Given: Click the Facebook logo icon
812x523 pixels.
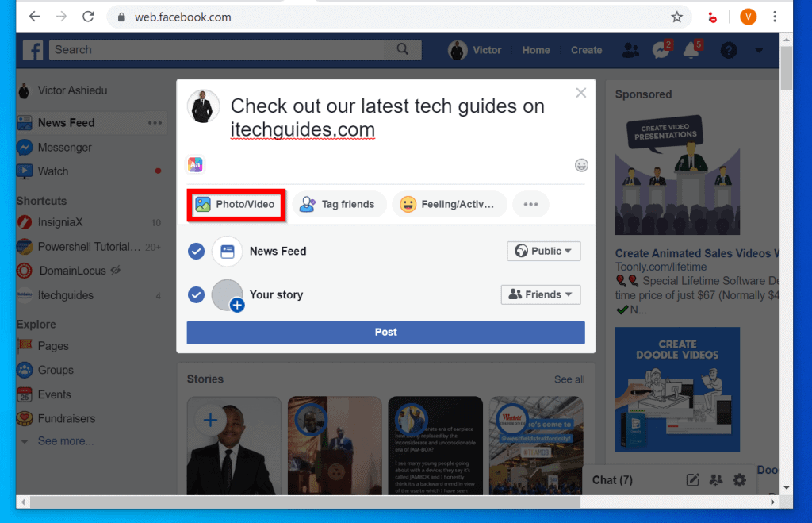Looking at the screenshot, I should click(33, 50).
